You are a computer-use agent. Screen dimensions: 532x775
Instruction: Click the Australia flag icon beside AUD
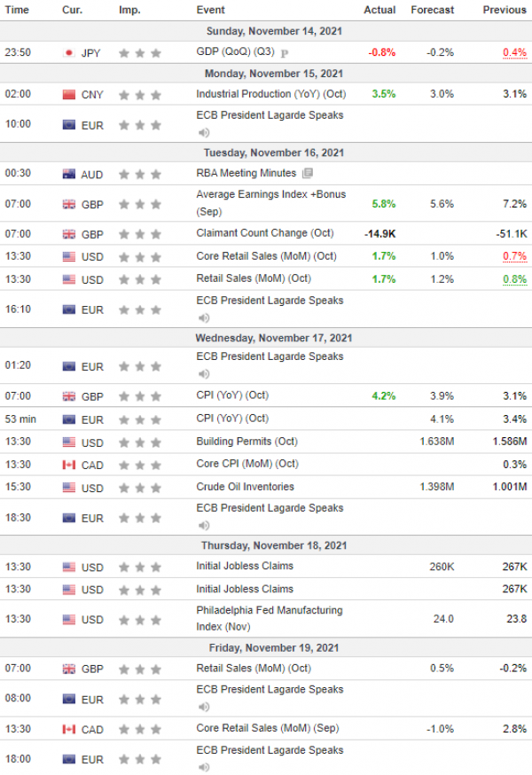(69, 174)
